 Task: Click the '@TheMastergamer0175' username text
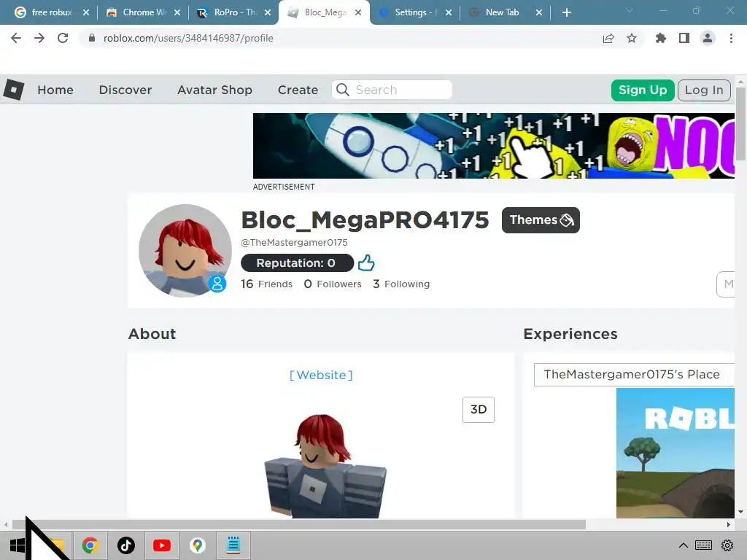point(294,242)
